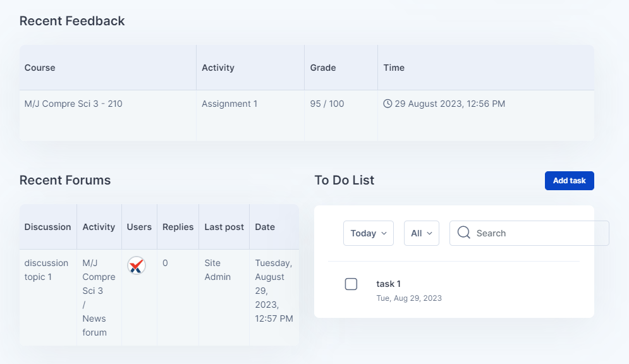This screenshot has width=629, height=364.
Task: Select the 95 / 100 grade cell
Action: click(327, 104)
